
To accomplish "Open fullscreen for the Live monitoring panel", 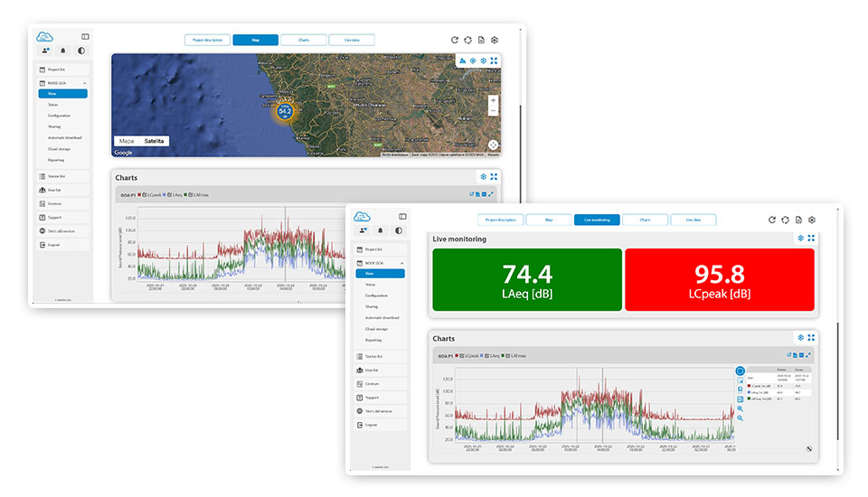I will click(811, 239).
